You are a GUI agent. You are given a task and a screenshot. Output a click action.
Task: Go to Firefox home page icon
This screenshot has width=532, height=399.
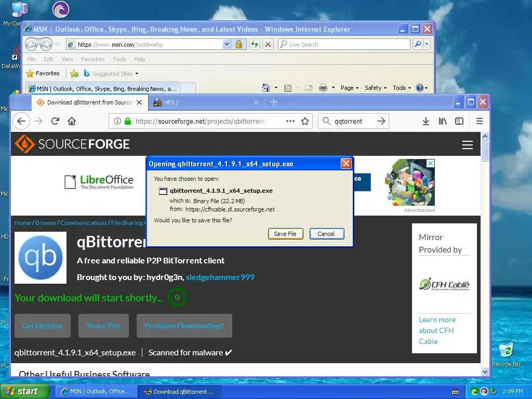(x=72, y=121)
